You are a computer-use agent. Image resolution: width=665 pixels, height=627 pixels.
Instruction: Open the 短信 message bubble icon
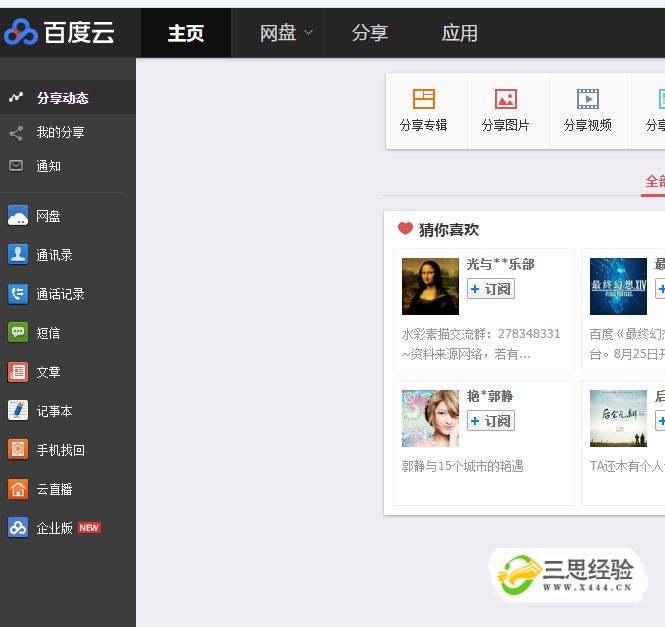(x=18, y=332)
